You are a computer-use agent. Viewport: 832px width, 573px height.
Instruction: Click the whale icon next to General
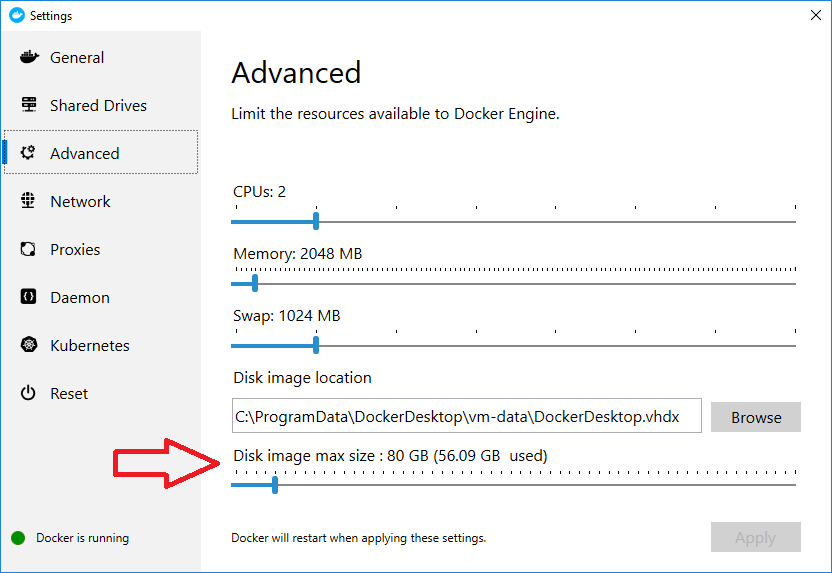(29, 56)
